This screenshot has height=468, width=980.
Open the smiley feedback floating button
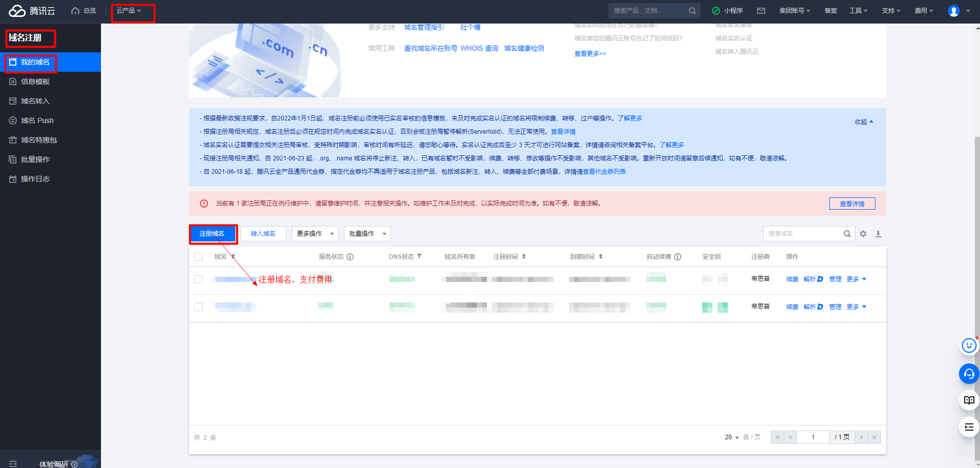coord(969,346)
